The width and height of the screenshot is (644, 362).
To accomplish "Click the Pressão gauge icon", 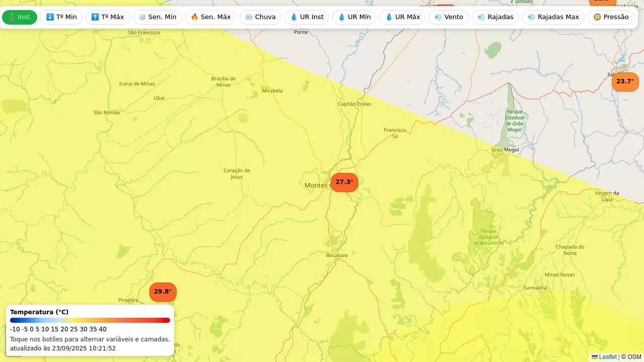I will tap(597, 17).
